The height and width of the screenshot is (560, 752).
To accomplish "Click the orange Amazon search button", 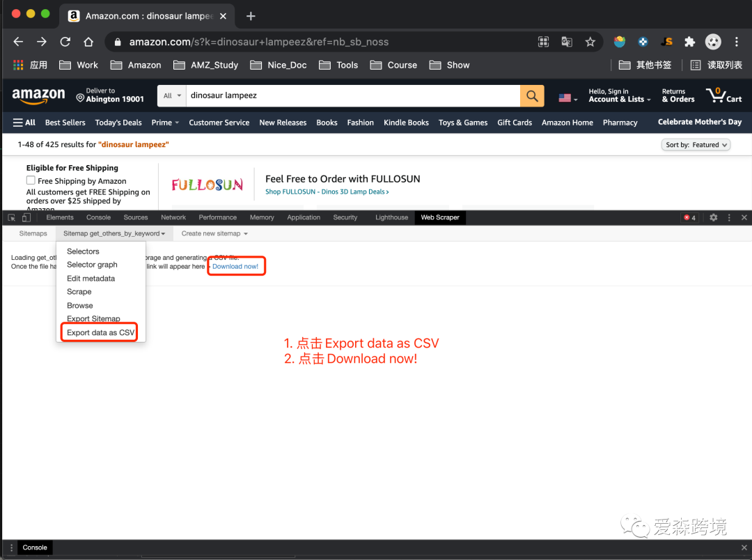I will pos(532,95).
